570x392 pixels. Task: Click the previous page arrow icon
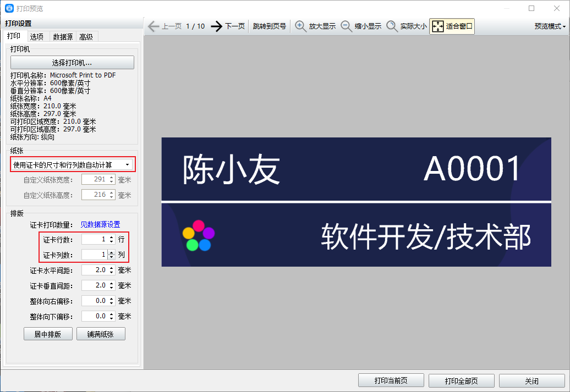(x=154, y=26)
